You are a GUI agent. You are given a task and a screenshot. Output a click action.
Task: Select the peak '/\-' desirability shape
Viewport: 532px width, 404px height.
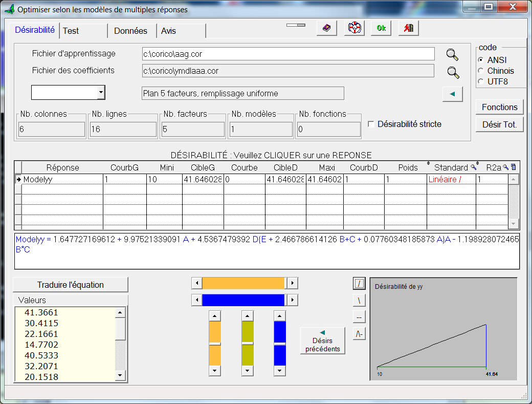(359, 333)
